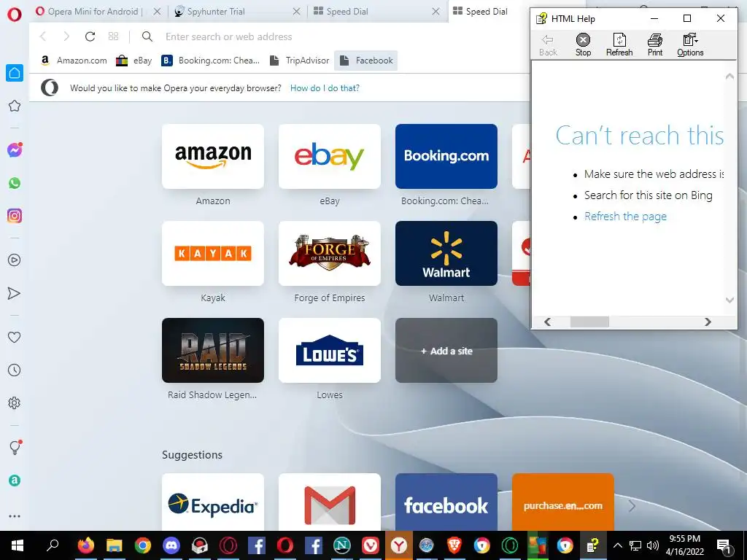Screen dimensions: 747x560
Task: Open Amazon.com bookmark in bookmarks bar
Action: [74, 61]
